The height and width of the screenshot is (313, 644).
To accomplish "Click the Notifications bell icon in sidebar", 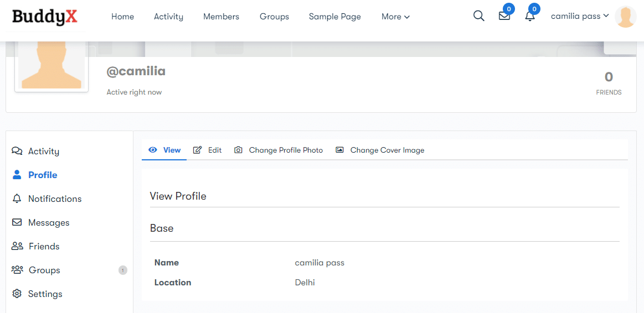I will click(x=17, y=199).
